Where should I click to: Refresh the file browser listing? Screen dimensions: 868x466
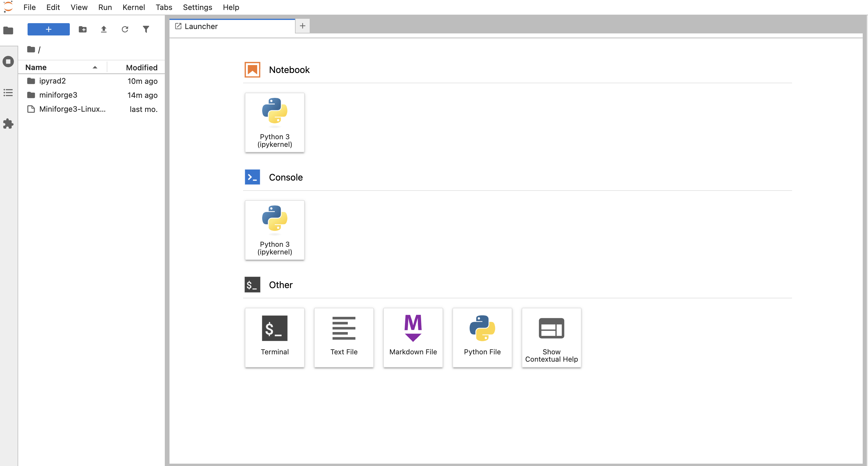(125, 29)
